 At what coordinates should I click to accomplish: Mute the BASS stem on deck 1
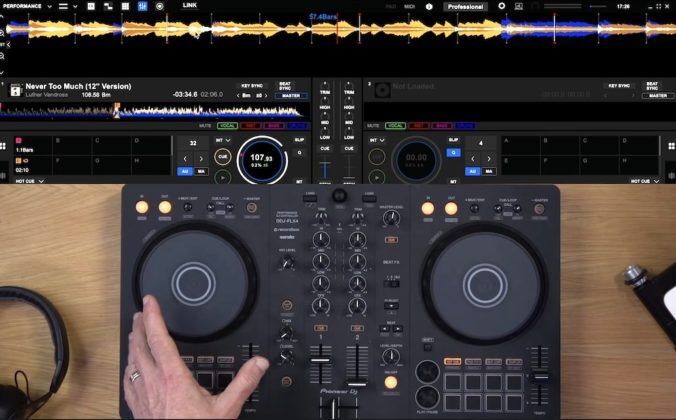click(x=274, y=125)
